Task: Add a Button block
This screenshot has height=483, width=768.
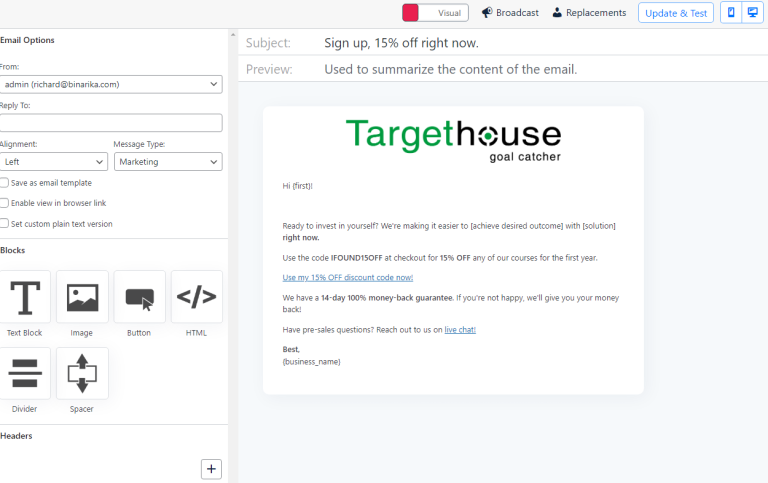Action: tap(139, 297)
